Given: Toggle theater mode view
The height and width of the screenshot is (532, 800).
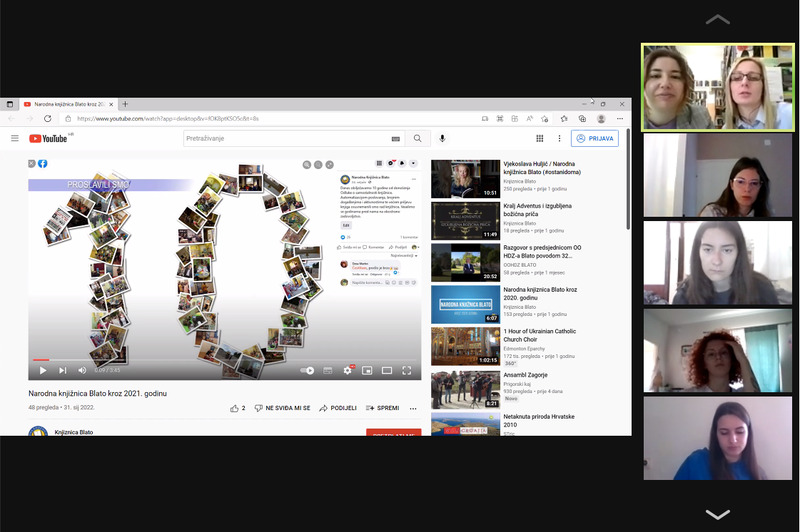Looking at the screenshot, I should point(387,370).
